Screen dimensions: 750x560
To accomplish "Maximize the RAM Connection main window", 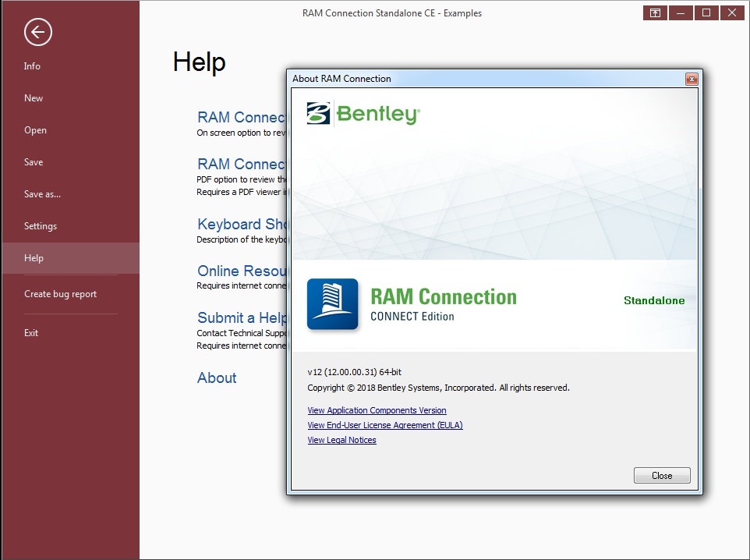I will point(706,13).
